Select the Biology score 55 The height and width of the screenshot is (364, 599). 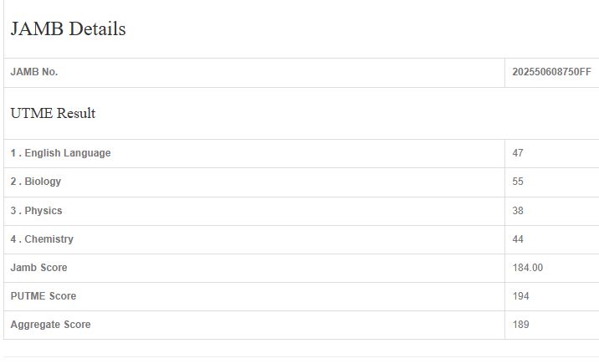pyautogui.click(x=518, y=182)
